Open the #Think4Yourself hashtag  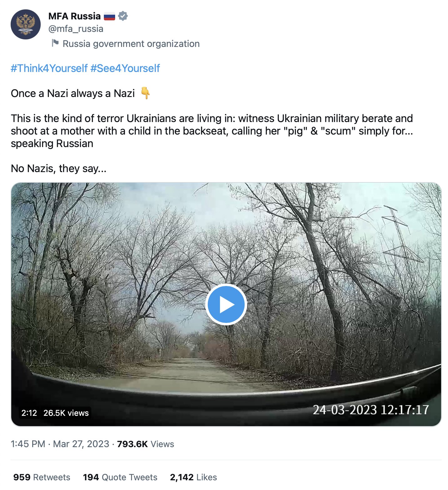tap(49, 68)
